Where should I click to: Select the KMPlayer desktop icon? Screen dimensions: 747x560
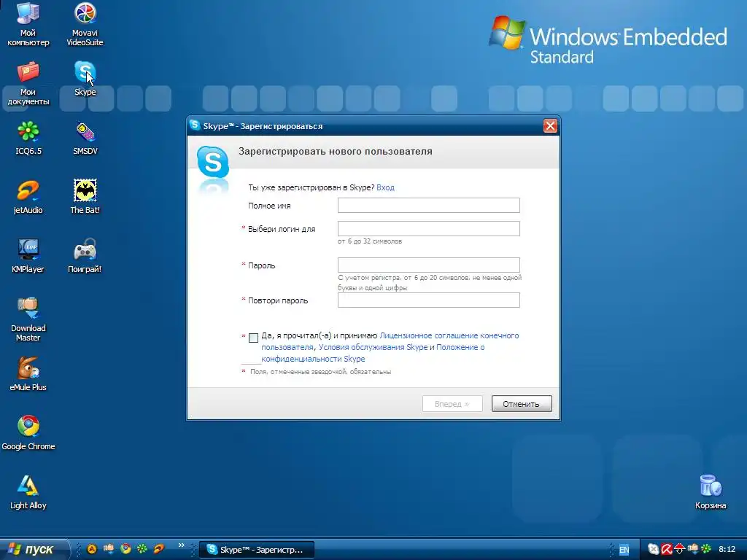[28, 255]
